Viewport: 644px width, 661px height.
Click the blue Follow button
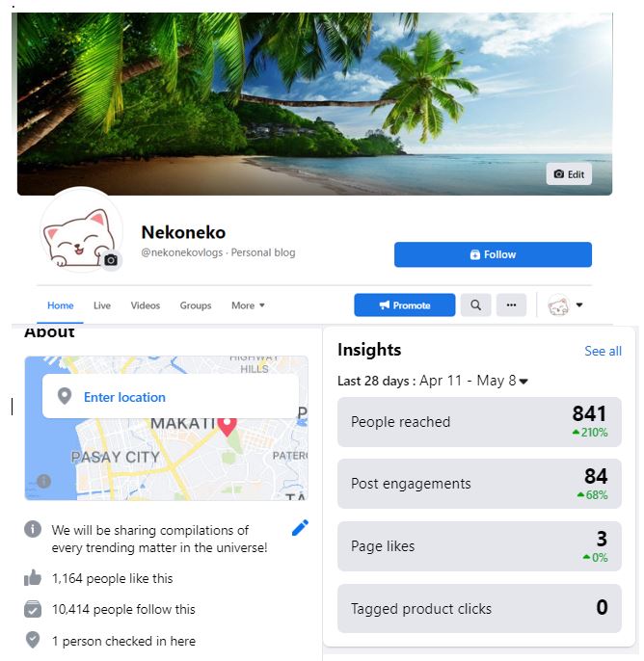point(493,254)
